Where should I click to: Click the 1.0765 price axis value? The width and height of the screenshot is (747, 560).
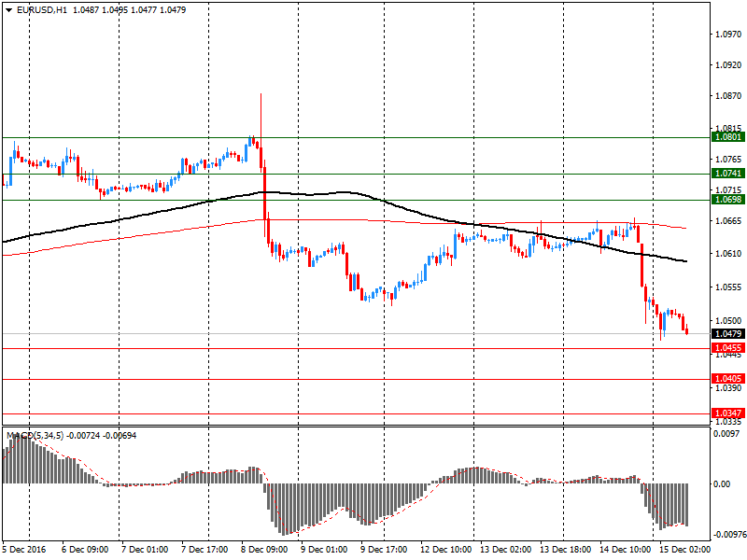coord(728,160)
